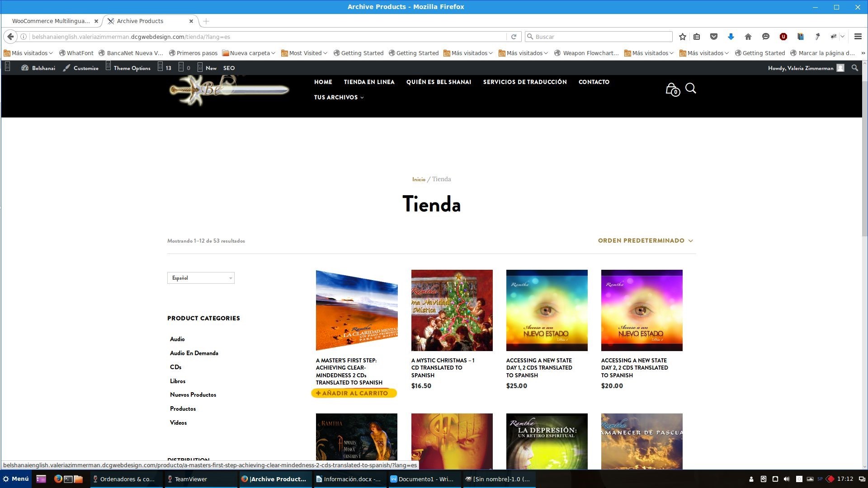The image size is (868, 488).
Task: Open the shopping cart icon
Action: pyautogui.click(x=672, y=89)
